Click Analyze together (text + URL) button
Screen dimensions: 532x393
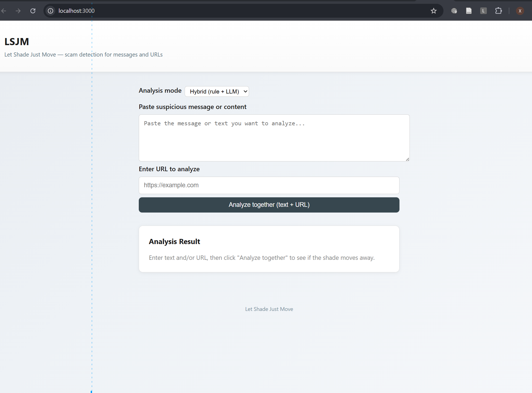click(x=269, y=205)
